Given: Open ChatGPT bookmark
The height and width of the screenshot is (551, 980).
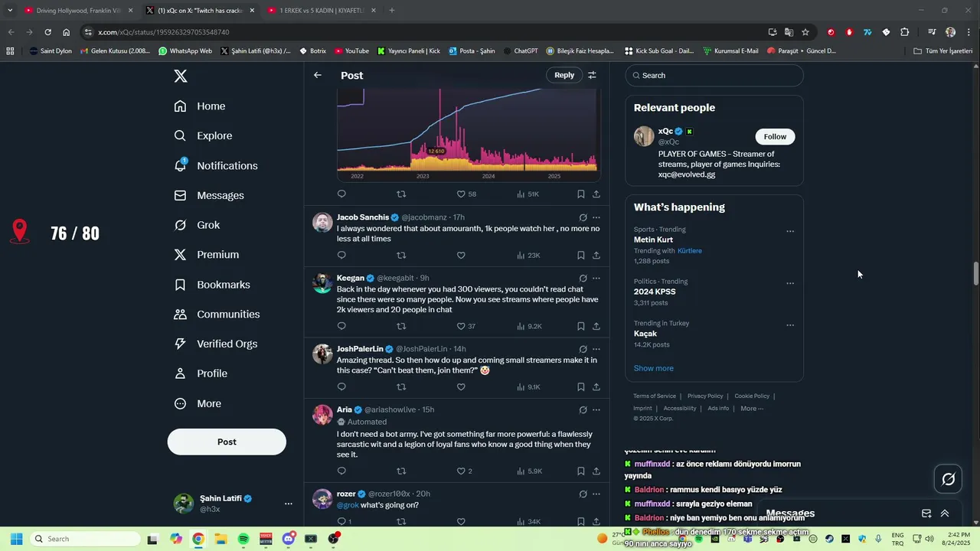Looking at the screenshot, I should pyautogui.click(x=521, y=51).
